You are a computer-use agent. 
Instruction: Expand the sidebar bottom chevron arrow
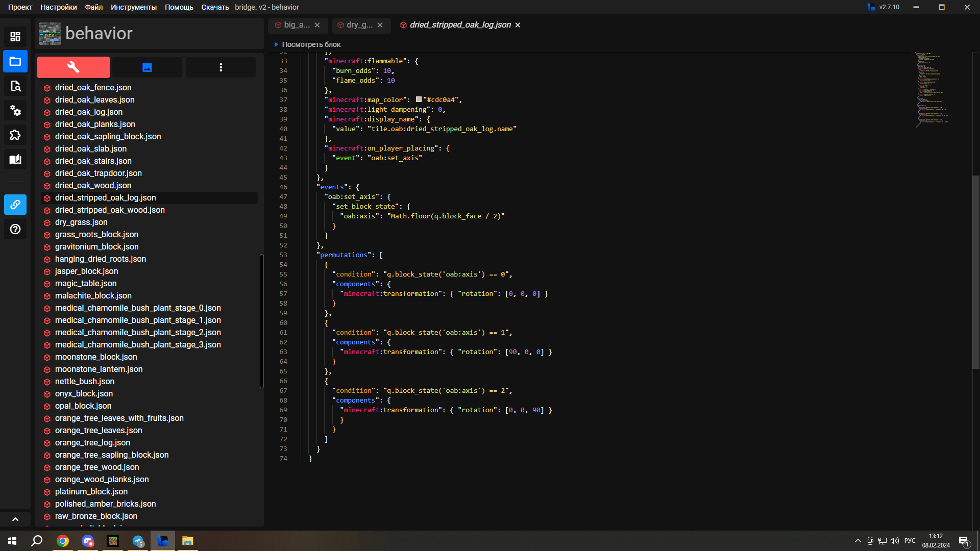coord(15,519)
